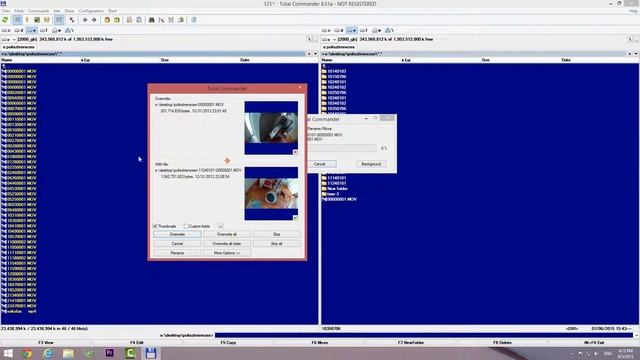
Task: Open right panel drive selection dropdown
Action: coord(329,39)
